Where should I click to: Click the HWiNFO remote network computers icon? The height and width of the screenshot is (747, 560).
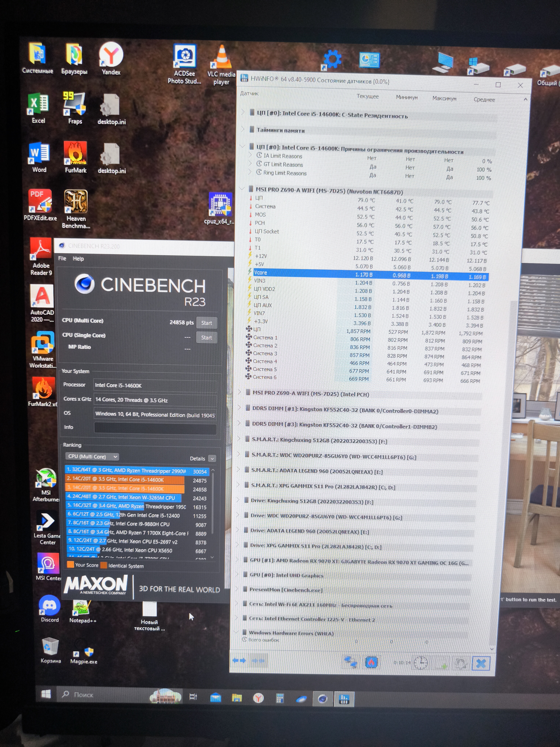pyautogui.click(x=351, y=662)
